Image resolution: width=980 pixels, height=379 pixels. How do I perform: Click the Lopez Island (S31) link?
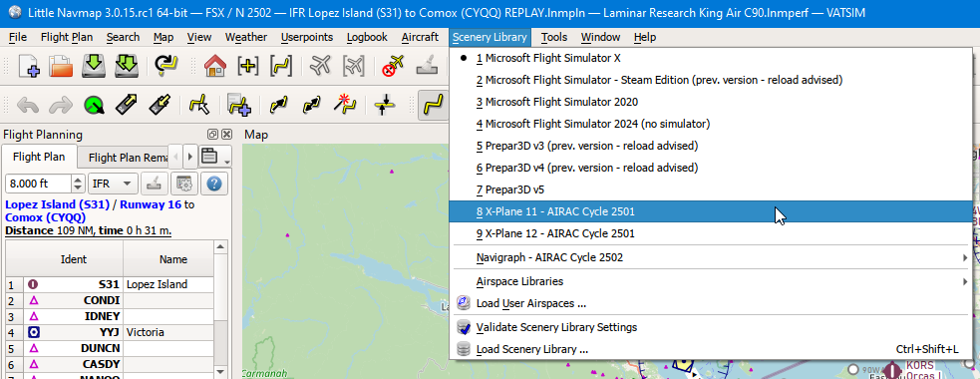57,204
